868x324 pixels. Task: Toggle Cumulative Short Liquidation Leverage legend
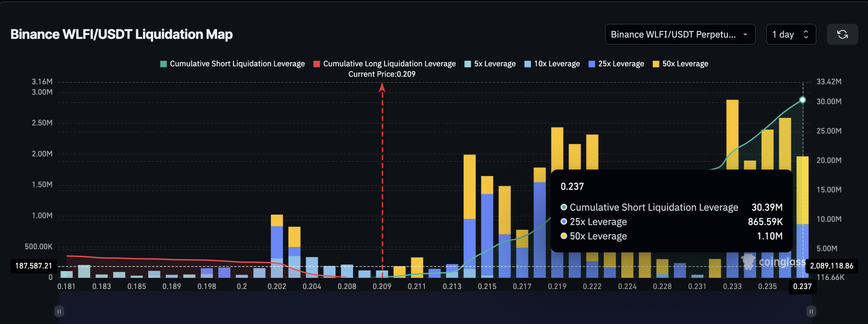click(232, 64)
